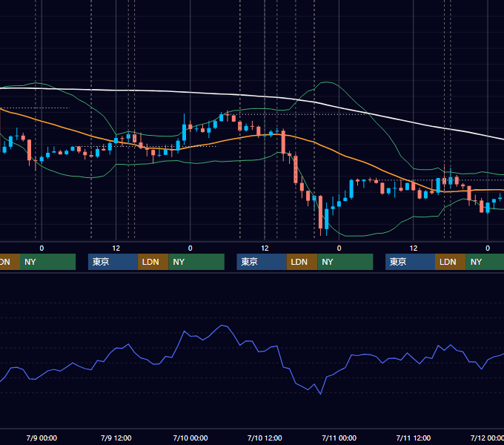The image size is (504, 445).
Task: Select the NY session block spanning 7/12 00:00
Action: [485, 262]
